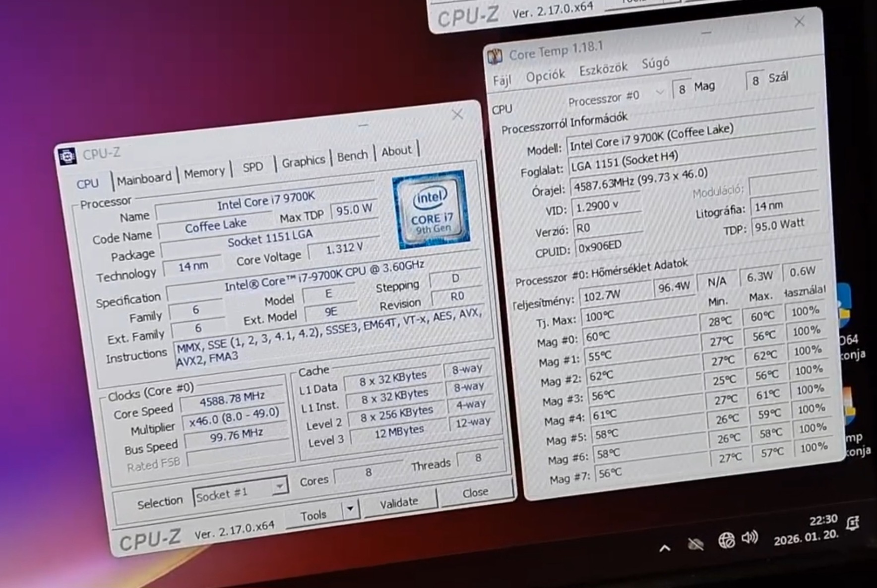This screenshot has height=588, width=877.
Task: Click the Package value "Socket 1151 LGA"
Action: [270, 238]
